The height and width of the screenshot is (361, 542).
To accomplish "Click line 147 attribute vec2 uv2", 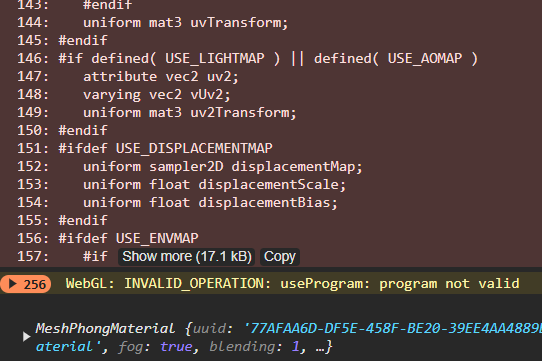I will 161,76.
